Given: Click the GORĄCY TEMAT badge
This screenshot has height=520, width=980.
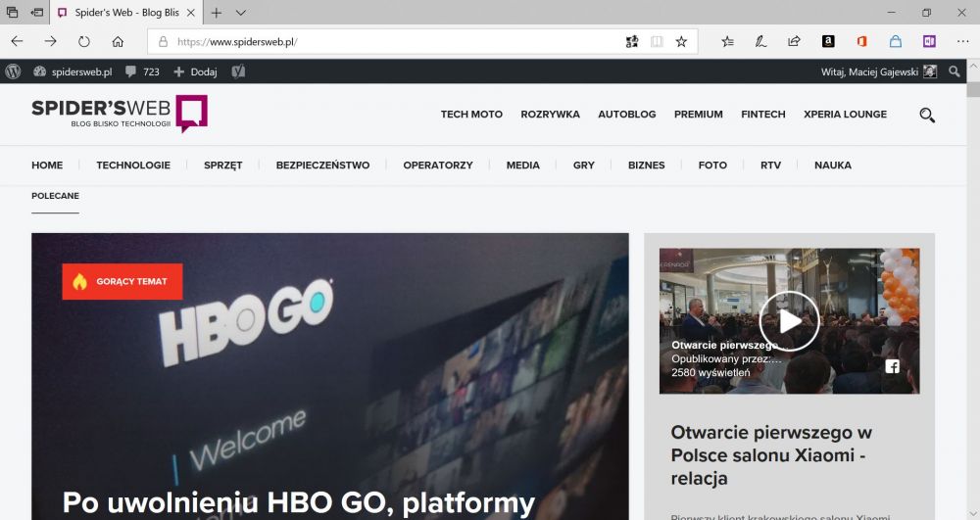Looking at the screenshot, I should tap(122, 281).
